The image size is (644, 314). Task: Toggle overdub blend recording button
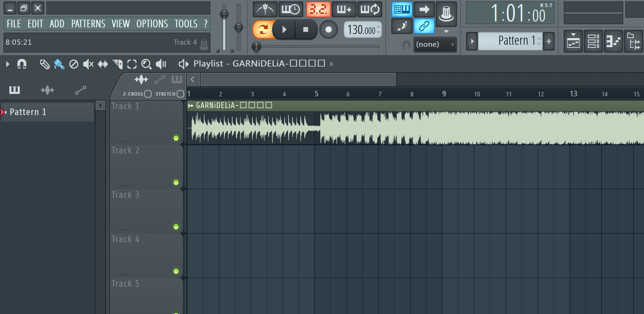pos(343,9)
